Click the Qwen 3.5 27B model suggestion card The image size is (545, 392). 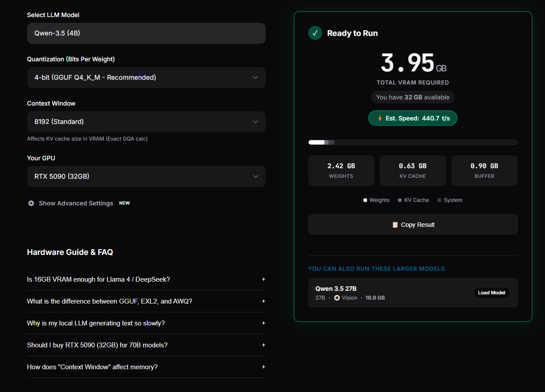(413, 293)
